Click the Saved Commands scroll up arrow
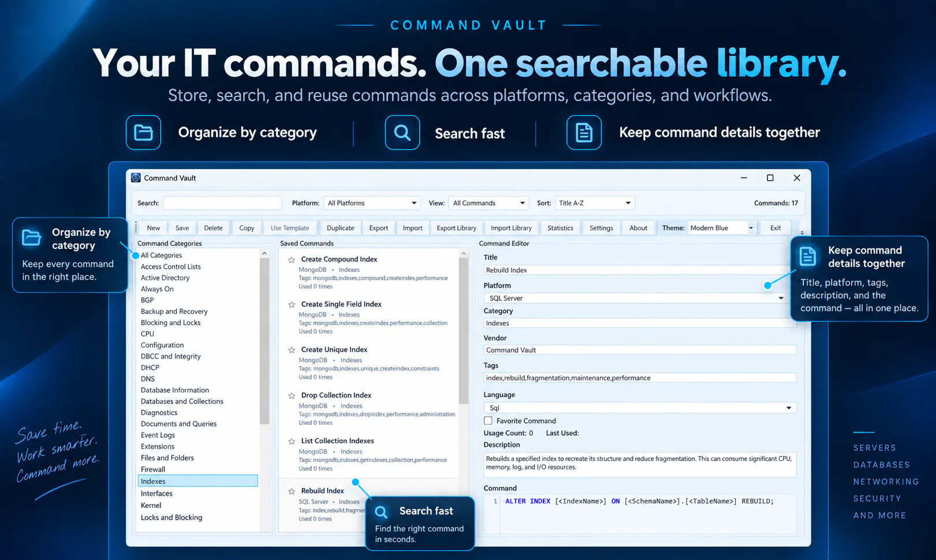Viewport: 936px width, 560px height. click(464, 253)
